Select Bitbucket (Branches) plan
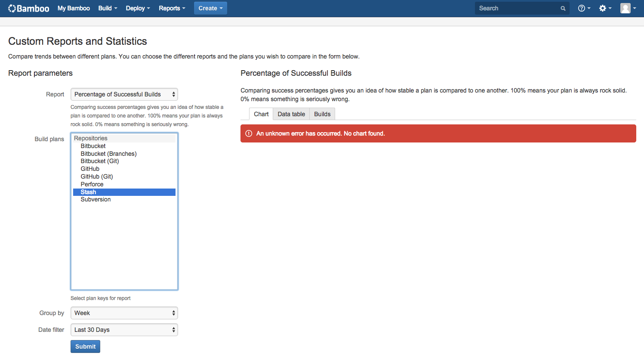 pos(124,154)
